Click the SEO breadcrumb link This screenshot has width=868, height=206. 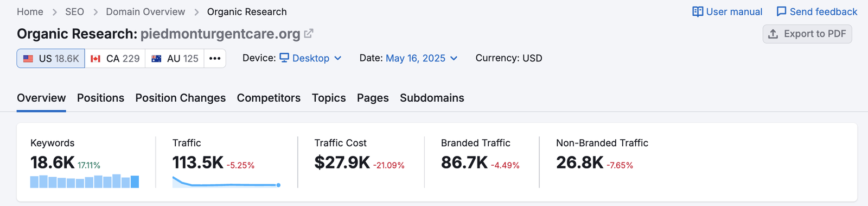point(74,12)
